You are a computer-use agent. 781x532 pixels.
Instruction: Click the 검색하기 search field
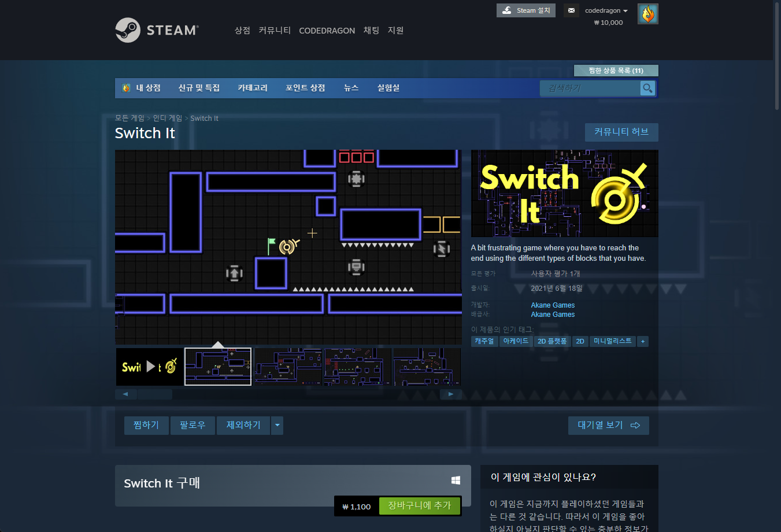(x=590, y=88)
